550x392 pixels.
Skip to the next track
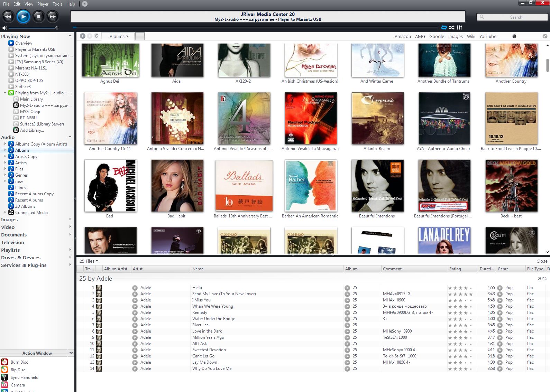pyautogui.click(x=53, y=16)
